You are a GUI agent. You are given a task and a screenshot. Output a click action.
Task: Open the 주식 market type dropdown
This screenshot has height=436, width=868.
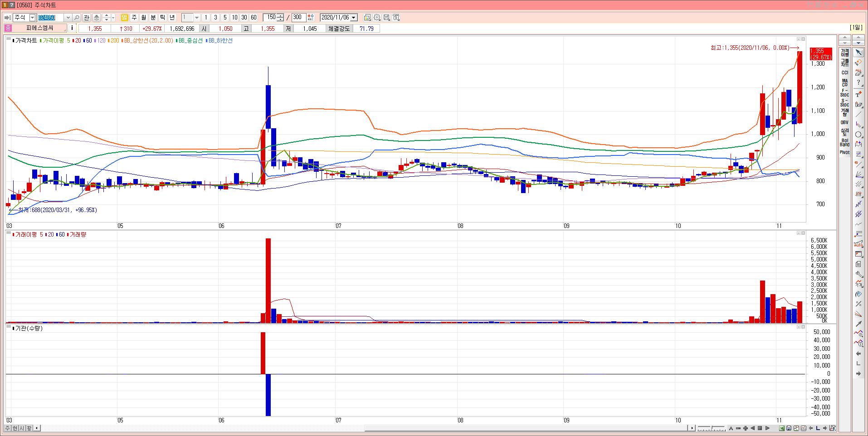click(x=32, y=17)
